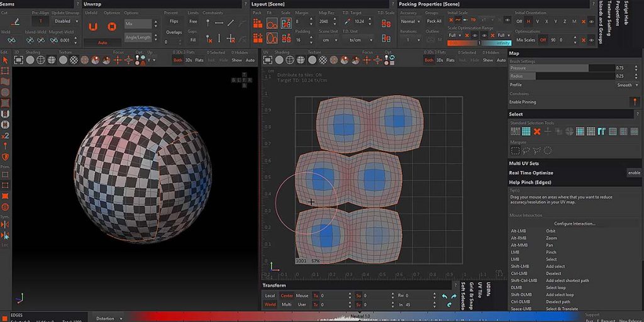The width and height of the screenshot is (644, 322).
Task: Click the orange X in Selection Tools
Action: (537, 131)
